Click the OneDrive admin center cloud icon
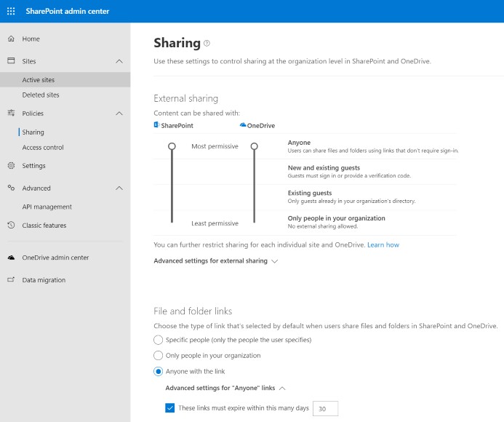This screenshot has height=422, width=504. pyautogui.click(x=11, y=258)
